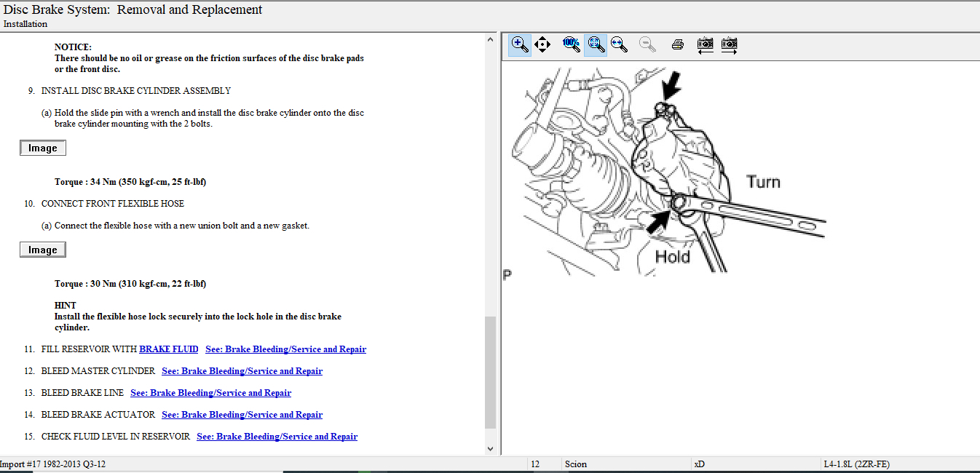This screenshot has height=473, width=980.
Task: Print the brake diagram
Action: 678,44
